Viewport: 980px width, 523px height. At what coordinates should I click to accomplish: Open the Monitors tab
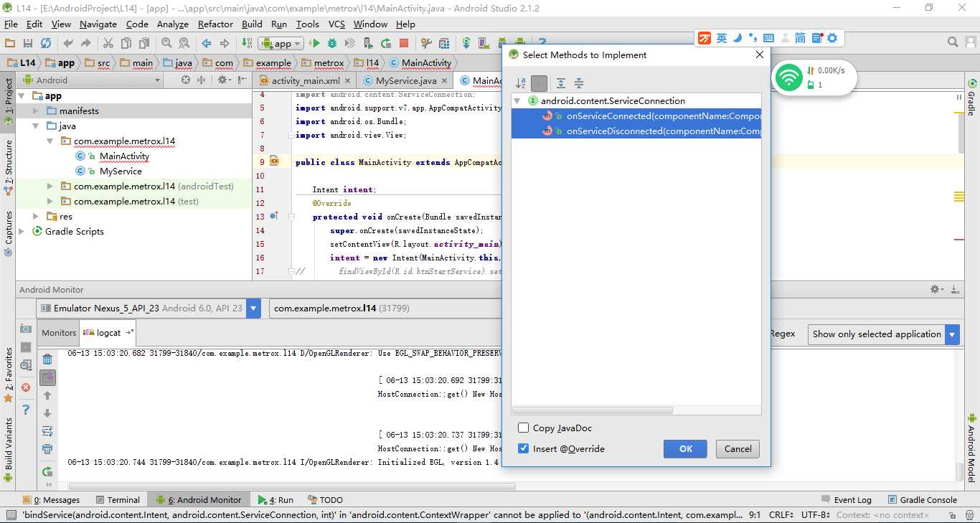pos(59,333)
